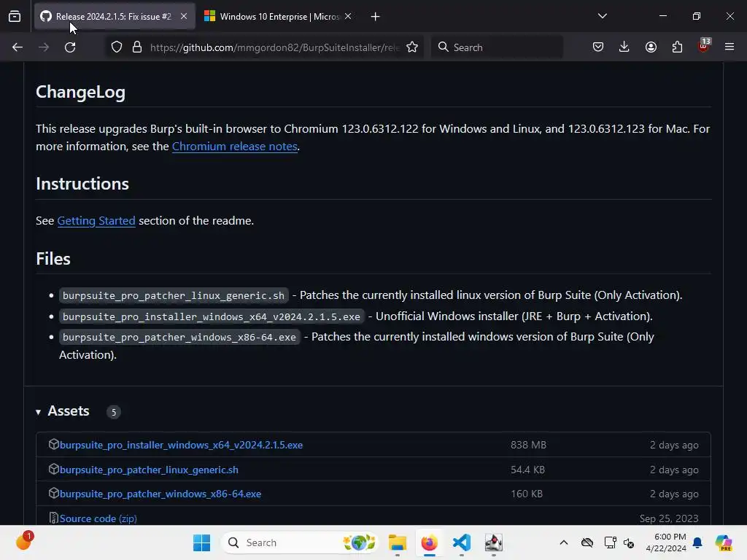747x560 pixels.
Task: Click patcher_windows_x86-64.exe code text in Files list
Action: tap(179, 337)
